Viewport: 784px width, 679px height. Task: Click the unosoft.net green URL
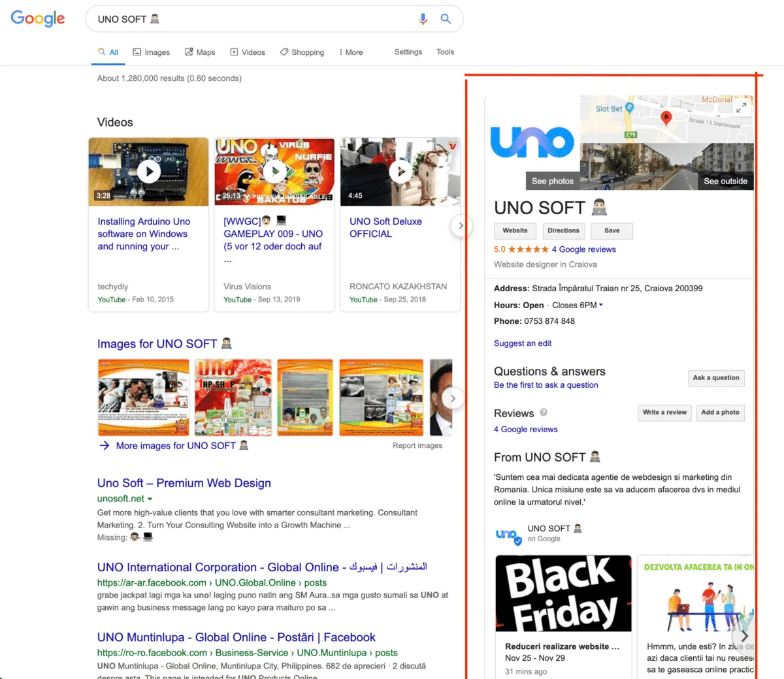pos(121,499)
